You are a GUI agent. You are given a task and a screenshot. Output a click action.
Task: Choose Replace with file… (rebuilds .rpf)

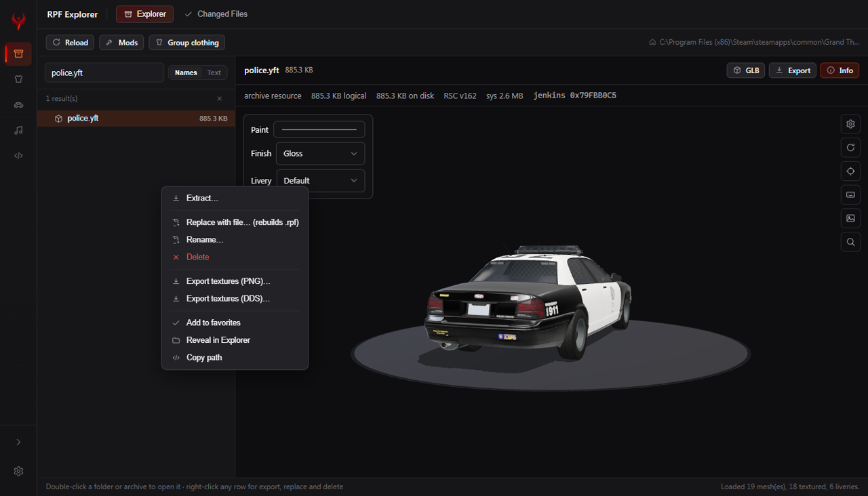(235, 222)
